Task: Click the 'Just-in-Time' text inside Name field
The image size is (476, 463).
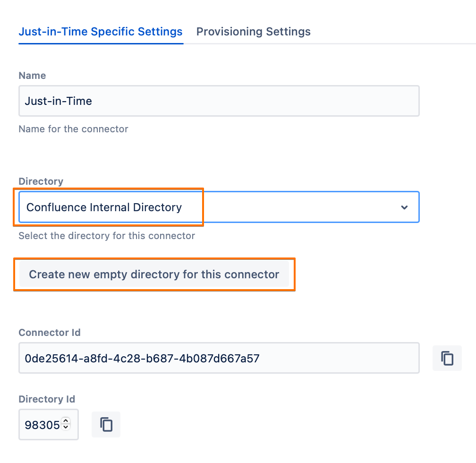Action: pos(58,101)
